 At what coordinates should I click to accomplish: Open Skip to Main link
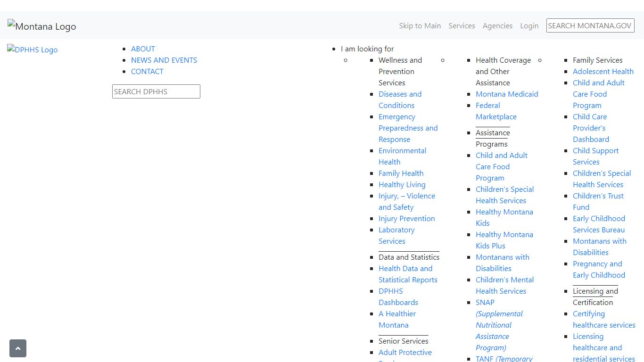tap(420, 26)
